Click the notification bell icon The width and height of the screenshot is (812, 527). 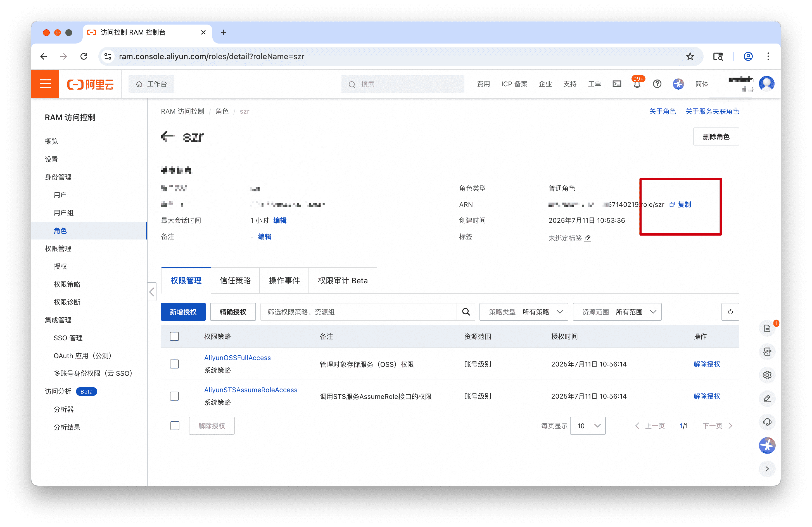(637, 84)
